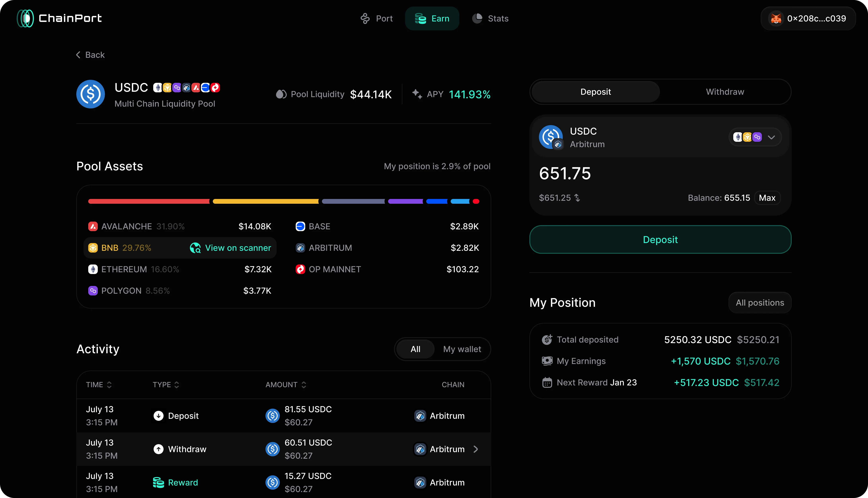Click the 141.93% APY value
This screenshot has width=868, height=498.
click(469, 94)
